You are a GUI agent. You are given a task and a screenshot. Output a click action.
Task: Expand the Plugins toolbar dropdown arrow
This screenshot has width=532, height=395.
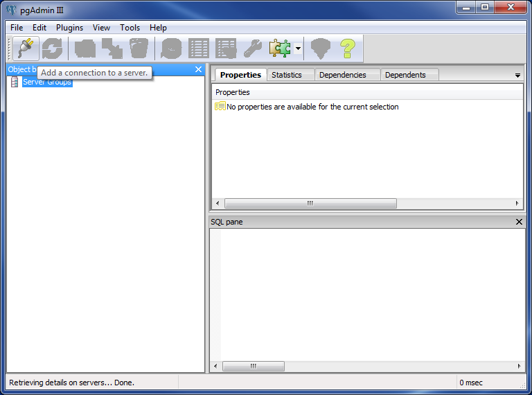(298, 49)
